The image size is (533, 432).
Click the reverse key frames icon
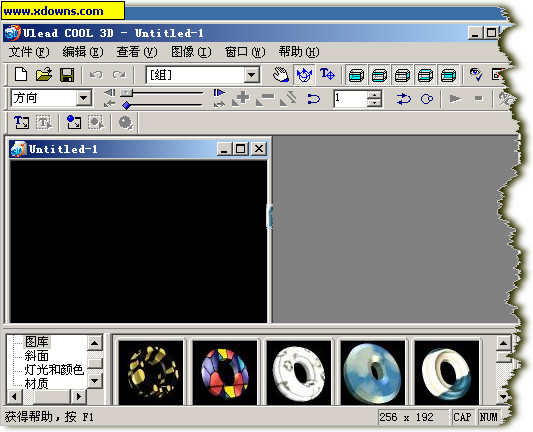(x=289, y=99)
